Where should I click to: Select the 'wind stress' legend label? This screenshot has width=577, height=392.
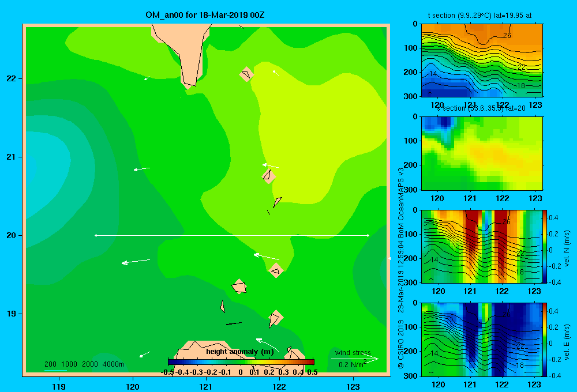point(353,353)
